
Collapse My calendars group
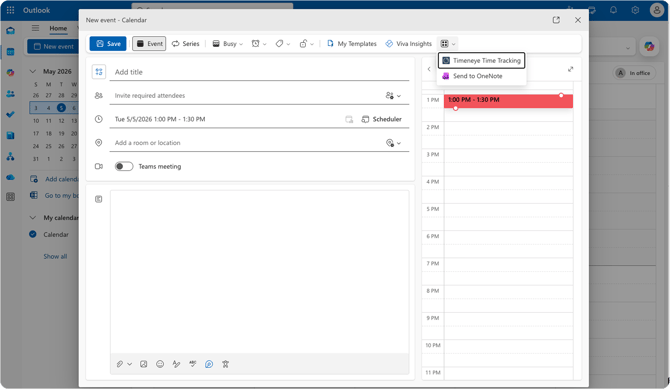[x=32, y=218]
